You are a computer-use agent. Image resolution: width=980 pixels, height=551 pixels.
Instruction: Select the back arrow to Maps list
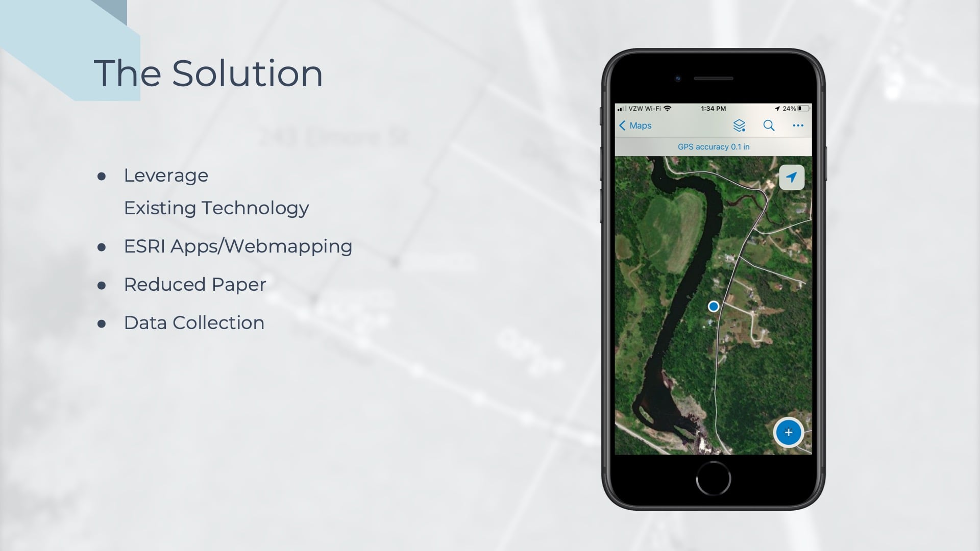[x=622, y=125]
